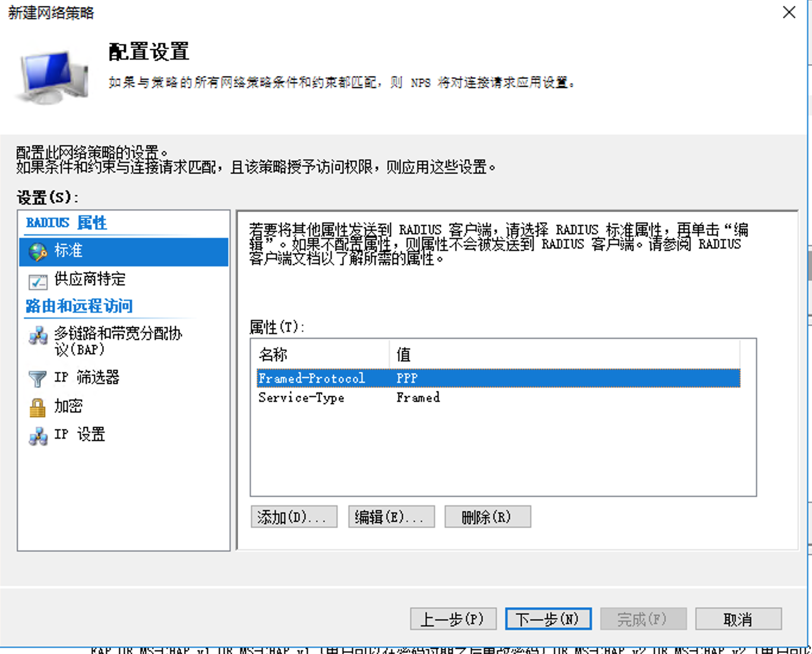This screenshot has height=654, width=812.
Task: Click the 完成(F) button
Action: pyautogui.click(x=643, y=619)
